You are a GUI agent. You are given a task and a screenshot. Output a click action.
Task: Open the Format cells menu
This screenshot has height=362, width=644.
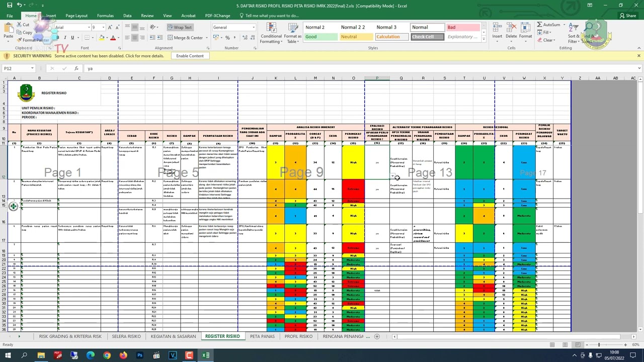click(525, 31)
